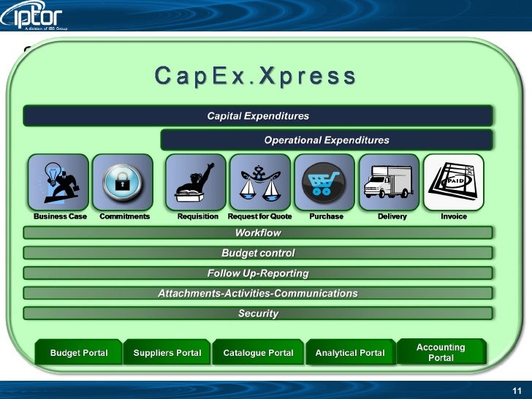Open the Accounting Portal tab
The image size is (532, 399).
pos(441,351)
